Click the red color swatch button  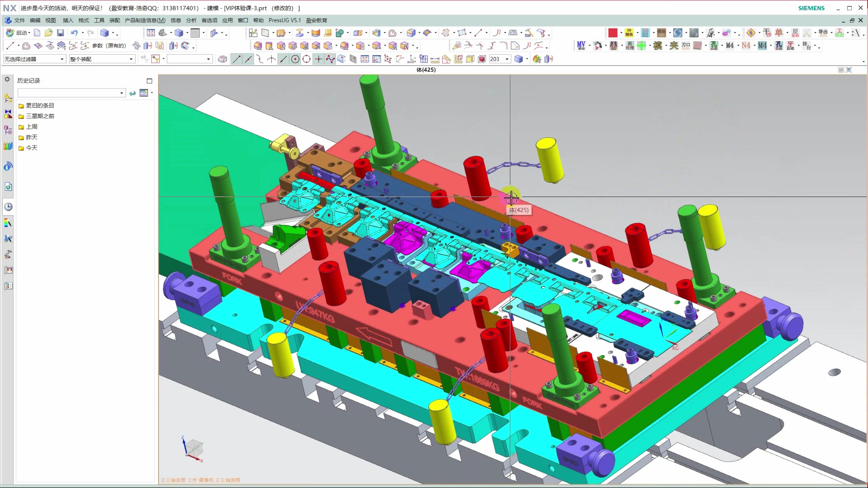613,33
